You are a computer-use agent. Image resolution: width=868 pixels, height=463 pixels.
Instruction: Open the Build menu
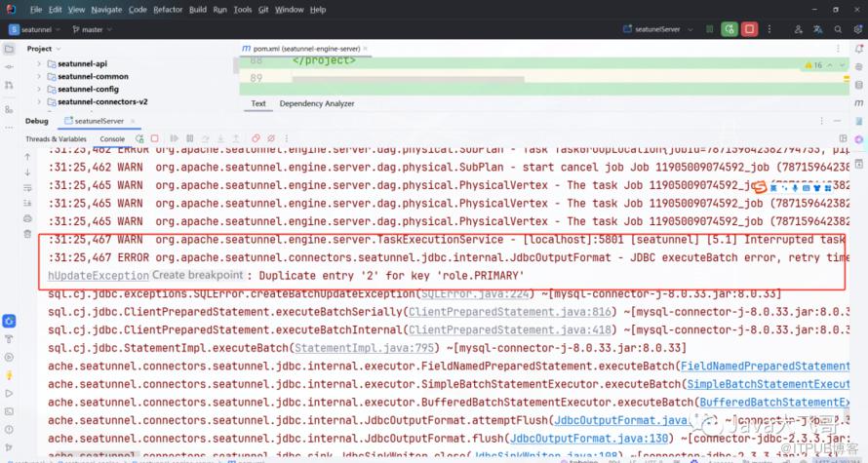click(198, 10)
